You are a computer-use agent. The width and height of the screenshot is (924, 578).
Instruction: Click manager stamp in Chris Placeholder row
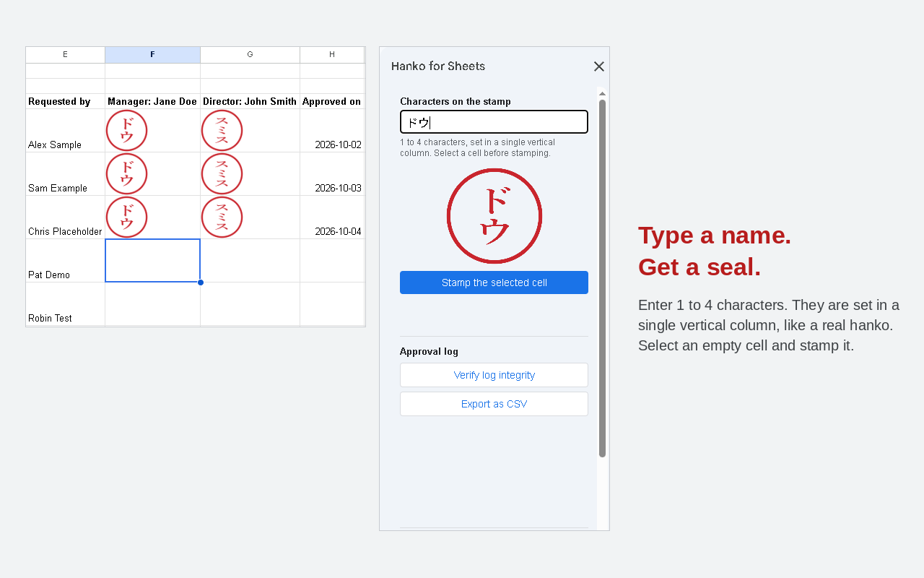point(126,217)
